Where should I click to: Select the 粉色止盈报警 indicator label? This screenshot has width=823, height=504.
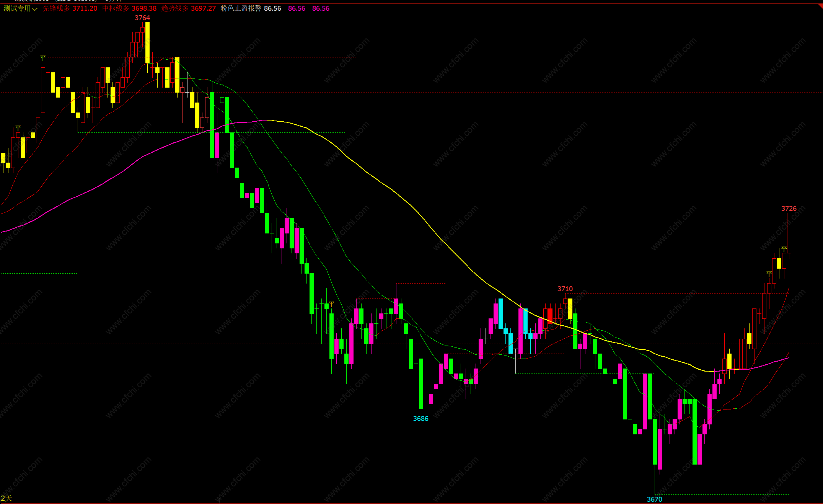241,8
